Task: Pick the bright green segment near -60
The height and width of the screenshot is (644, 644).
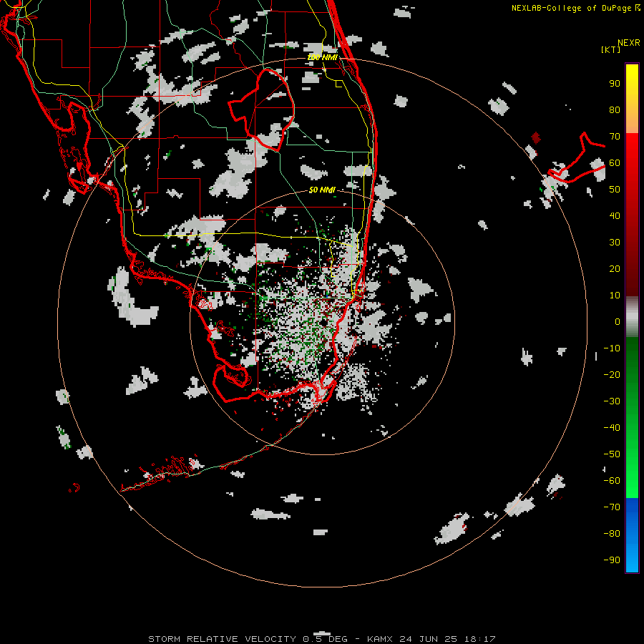Action: click(x=632, y=482)
